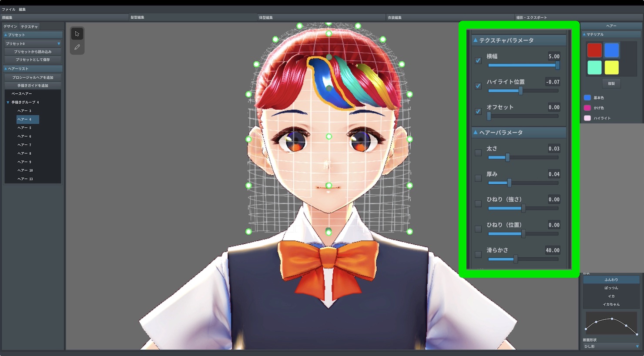Select ヘアー 7 in the list
644x356 pixels.
tap(24, 145)
